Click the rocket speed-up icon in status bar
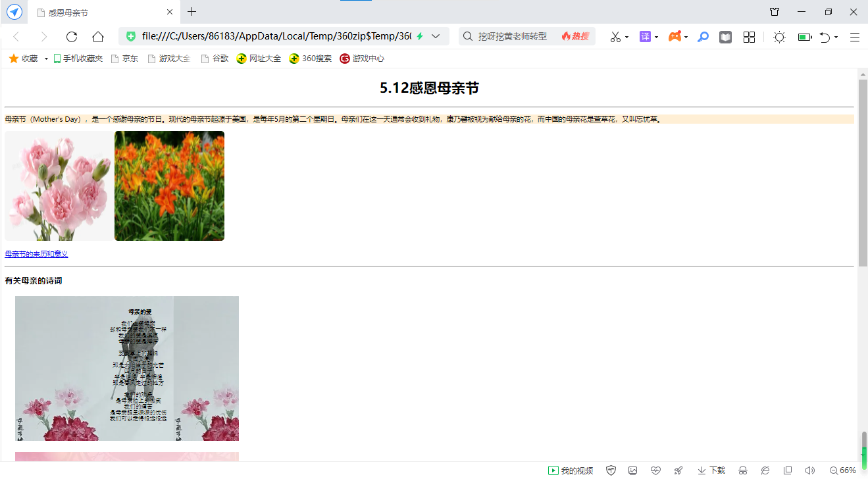 678,470
